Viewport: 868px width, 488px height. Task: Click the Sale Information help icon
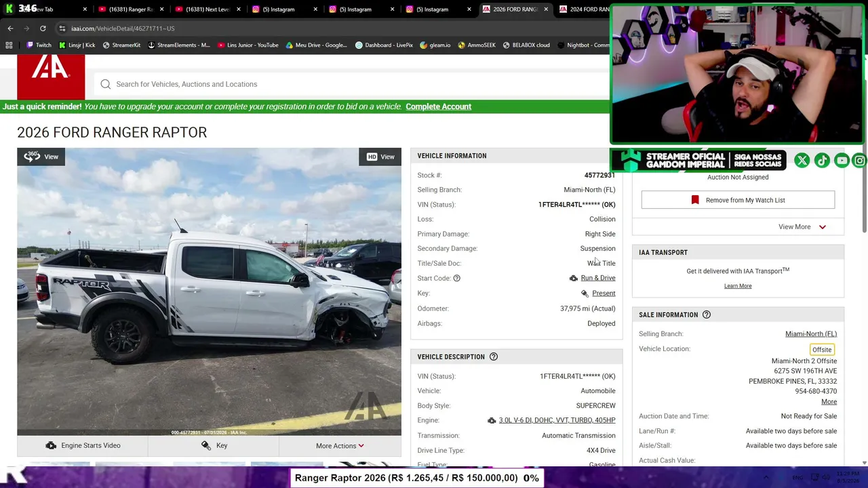[707, 314]
